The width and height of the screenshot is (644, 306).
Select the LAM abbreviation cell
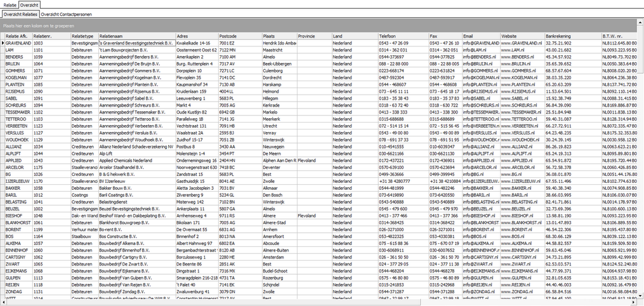(18, 50)
